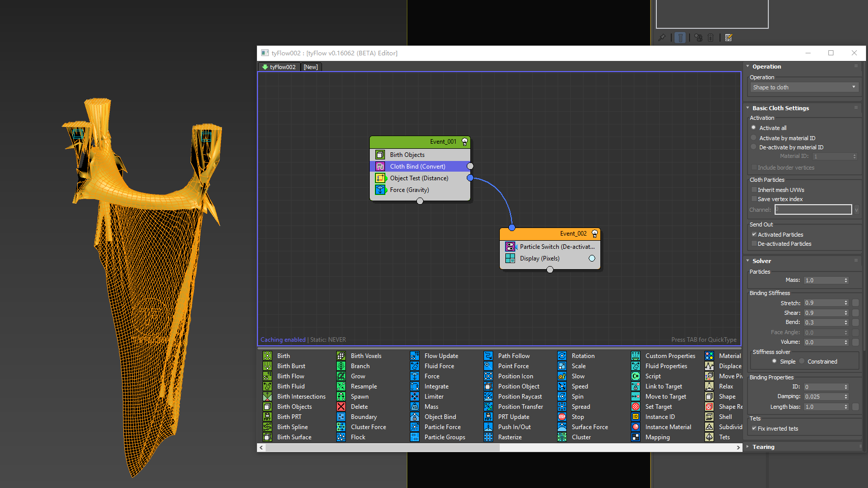Click Object Test output connector node
Viewport: 868px width, 488px height.
[x=470, y=178]
